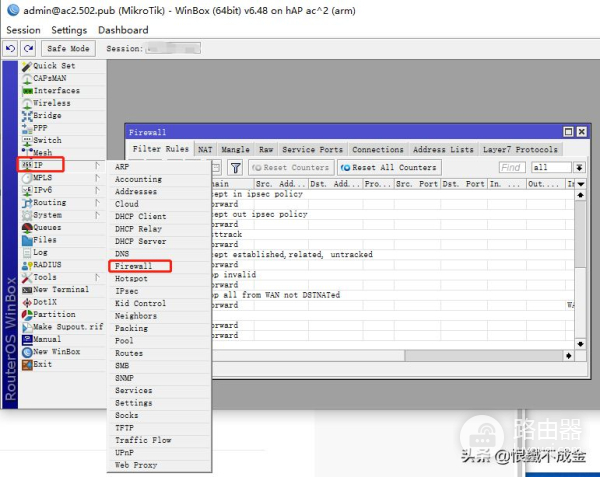Click the Reset Counters button

click(290, 168)
